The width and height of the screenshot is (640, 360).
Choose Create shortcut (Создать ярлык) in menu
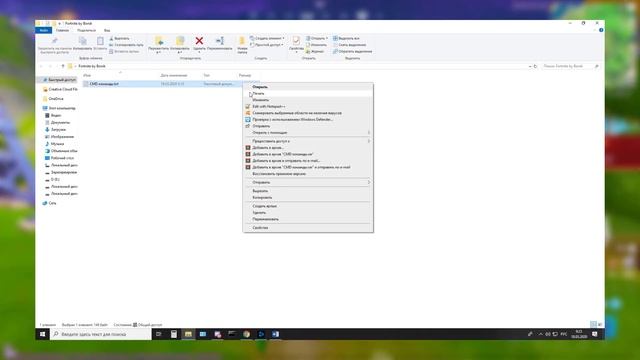point(308,206)
